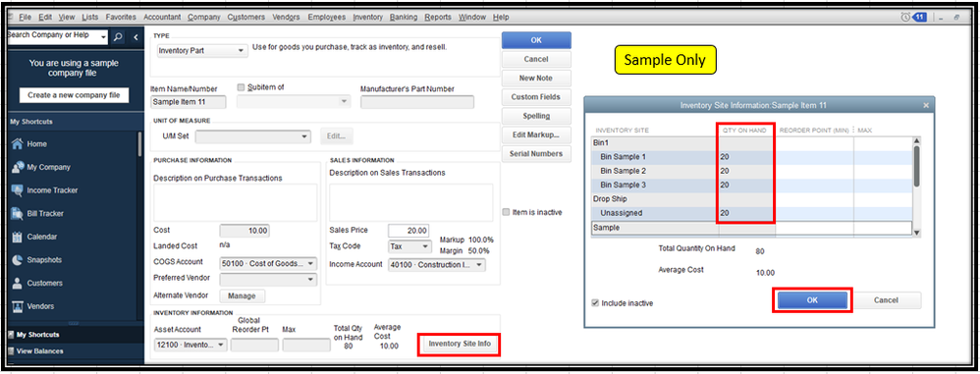Open Bill Tracker shortcut icon
Screen dimensions: 980x374
pyautogui.click(x=18, y=214)
